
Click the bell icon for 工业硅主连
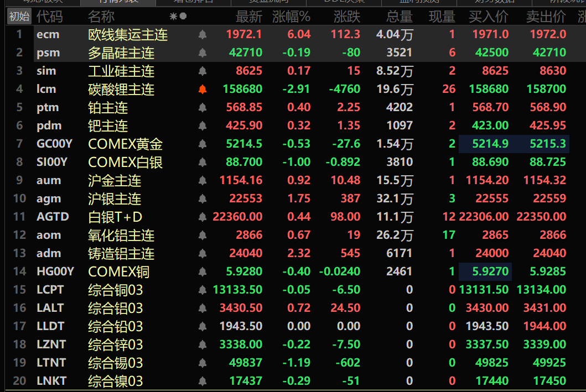click(203, 71)
